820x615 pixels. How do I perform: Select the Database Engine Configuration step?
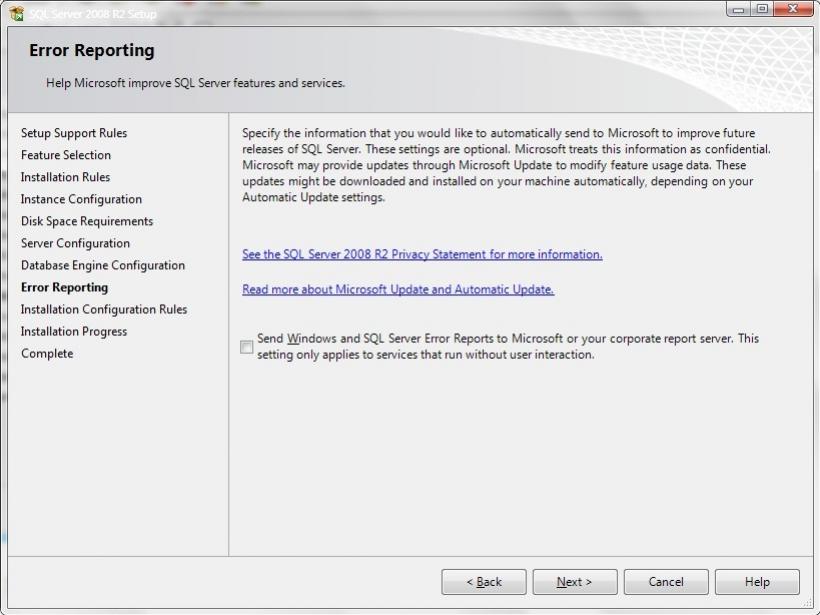(x=103, y=265)
